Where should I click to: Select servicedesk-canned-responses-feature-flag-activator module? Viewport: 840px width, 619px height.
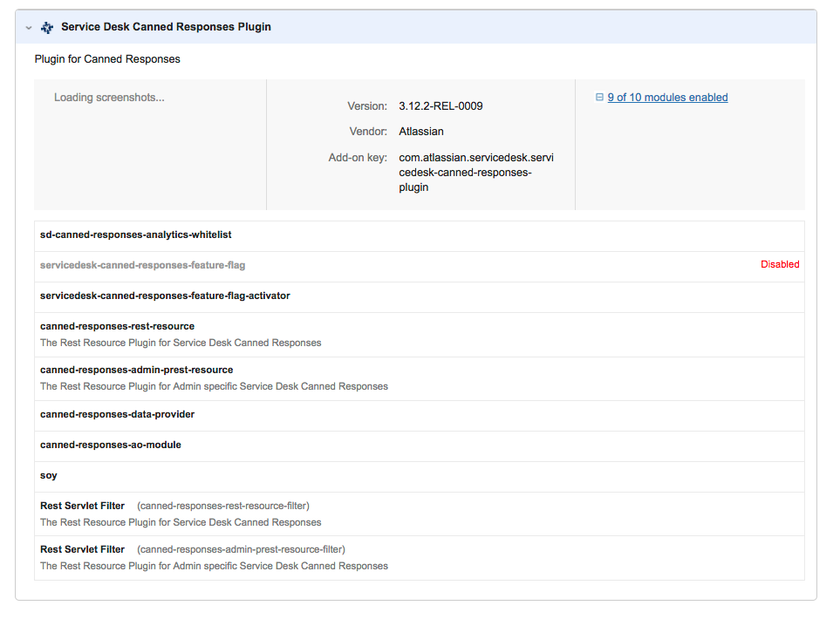tap(420, 297)
